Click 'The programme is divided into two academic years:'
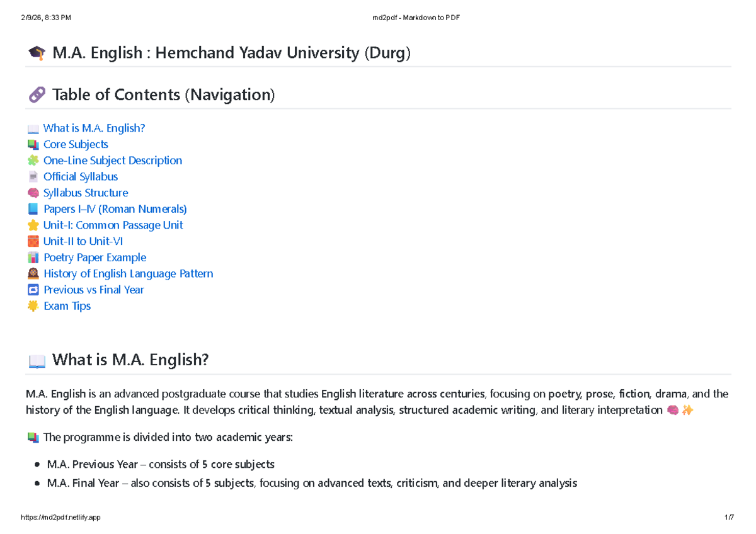 [x=168, y=438]
